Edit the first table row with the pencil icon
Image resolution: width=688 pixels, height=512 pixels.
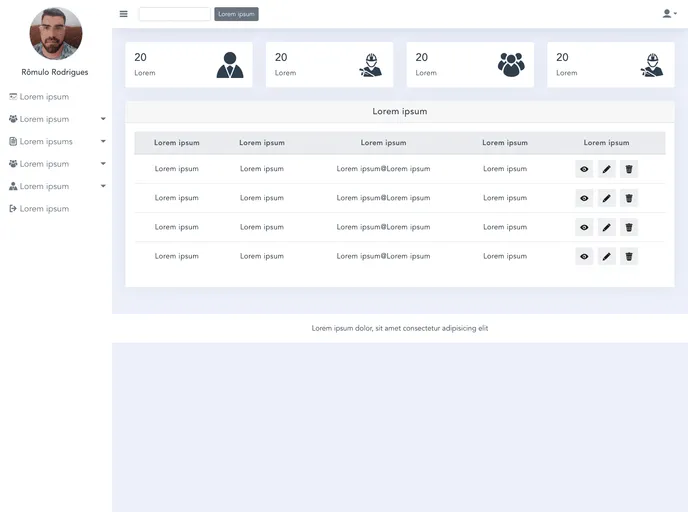(606, 169)
